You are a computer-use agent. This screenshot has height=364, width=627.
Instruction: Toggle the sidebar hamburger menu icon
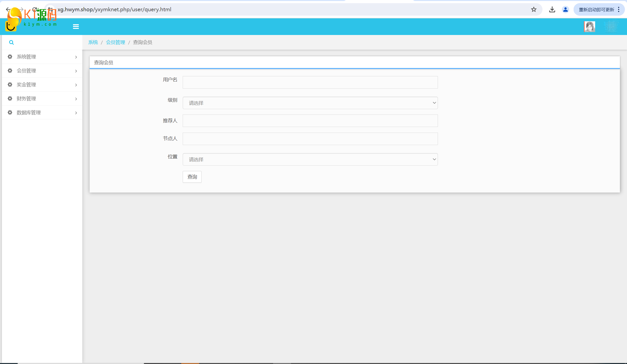tap(76, 27)
